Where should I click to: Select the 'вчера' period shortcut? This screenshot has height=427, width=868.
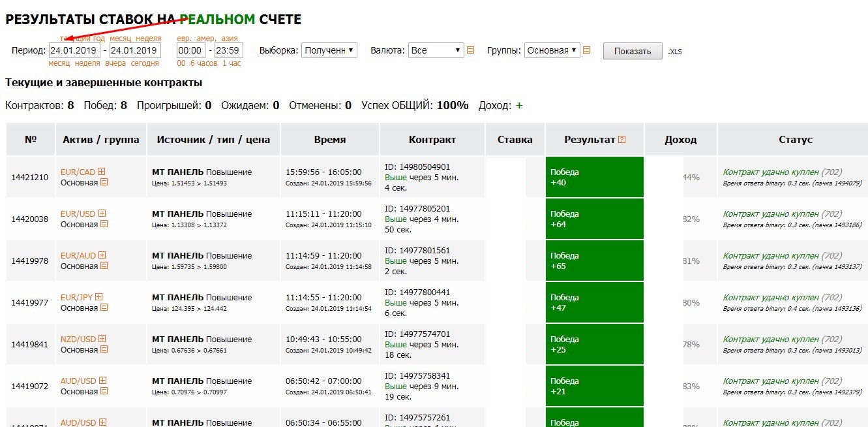[115, 63]
